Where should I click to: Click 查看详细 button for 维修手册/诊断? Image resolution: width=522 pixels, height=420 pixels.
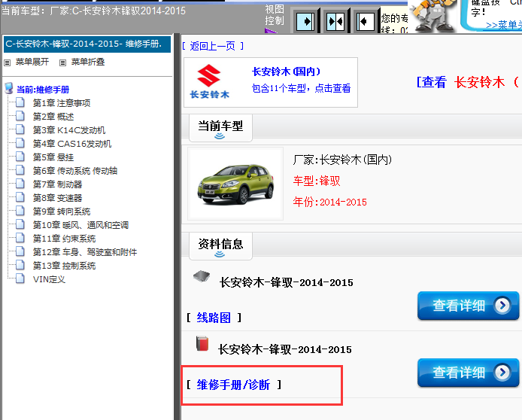468,373
